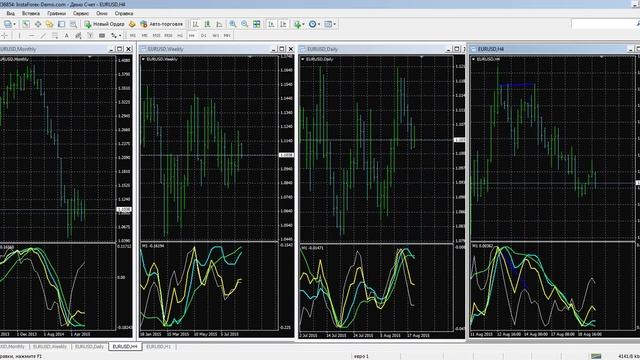The width and height of the screenshot is (640, 360).
Task: Open MetaEditor with the gold icon
Action: point(132,24)
